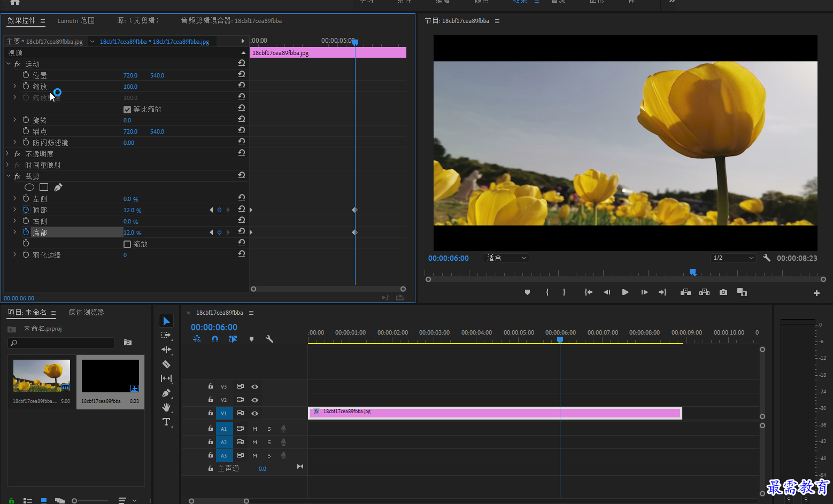The height and width of the screenshot is (504, 833).
Task: Create ellipse mask for 裁剪 effect
Action: click(x=29, y=187)
